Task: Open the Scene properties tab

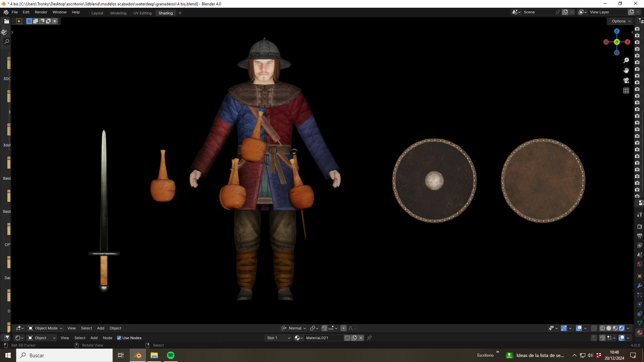Action: click(639, 255)
